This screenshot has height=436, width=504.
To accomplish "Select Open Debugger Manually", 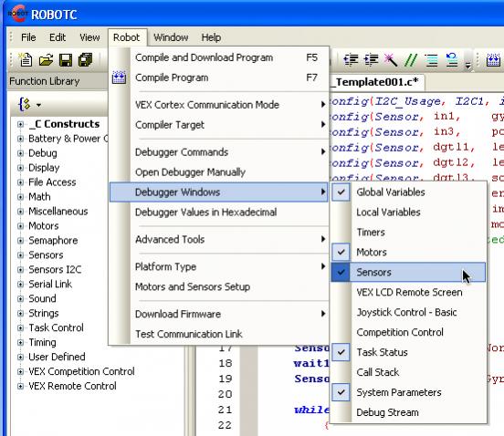I will coord(218,172).
